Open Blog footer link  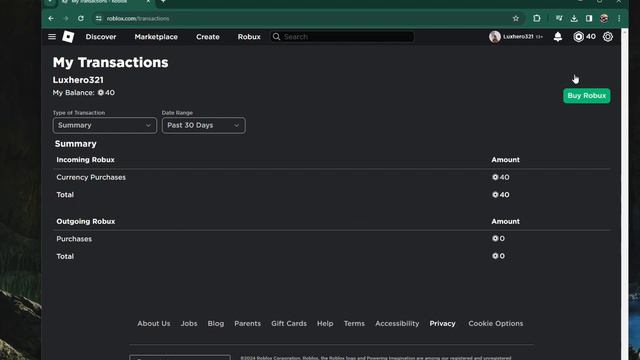216,323
